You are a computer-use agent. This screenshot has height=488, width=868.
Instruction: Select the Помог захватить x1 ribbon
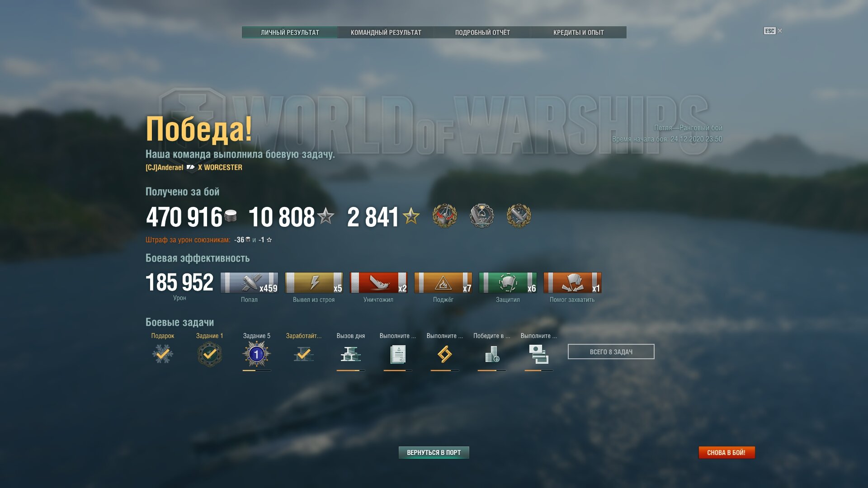(x=572, y=283)
